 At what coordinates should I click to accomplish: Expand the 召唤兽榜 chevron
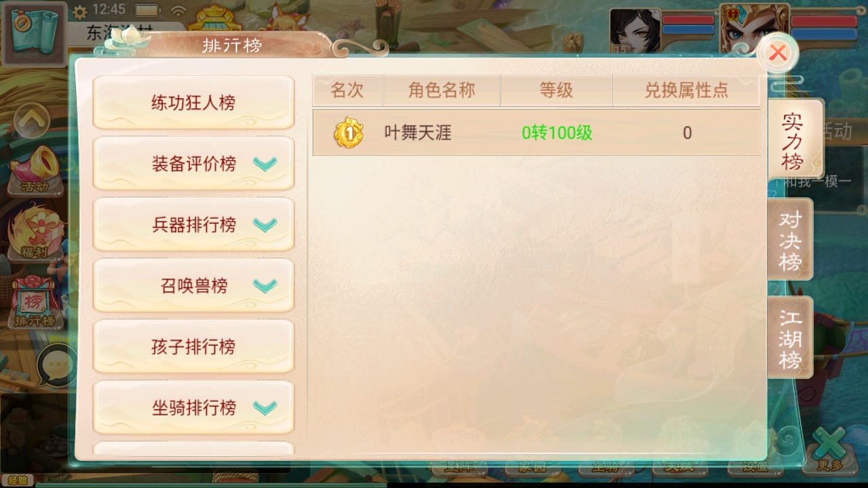click(x=265, y=286)
